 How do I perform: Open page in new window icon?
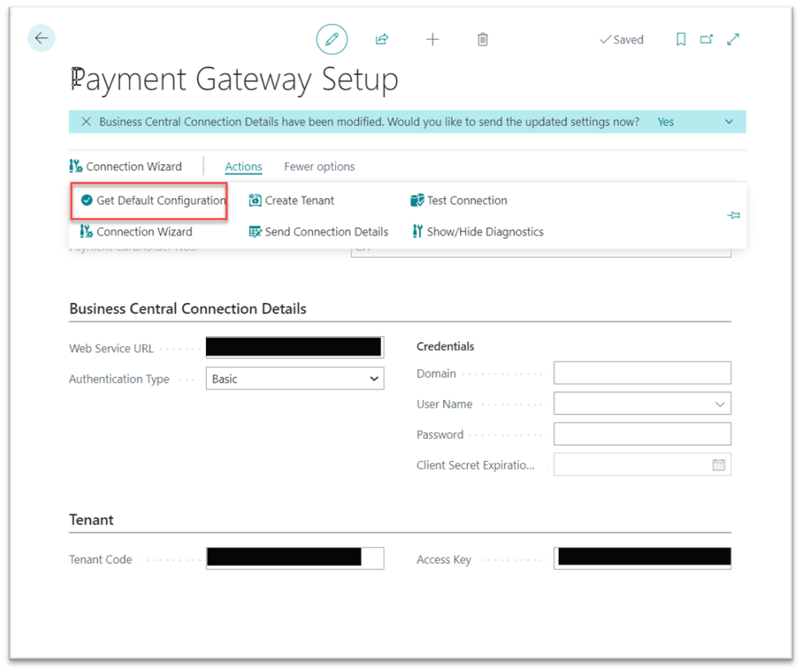(707, 39)
